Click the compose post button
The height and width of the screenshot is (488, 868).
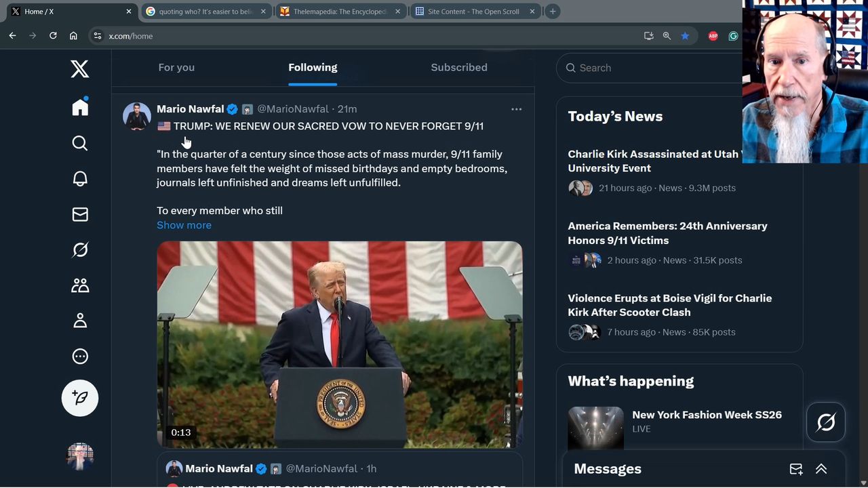[80, 398]
